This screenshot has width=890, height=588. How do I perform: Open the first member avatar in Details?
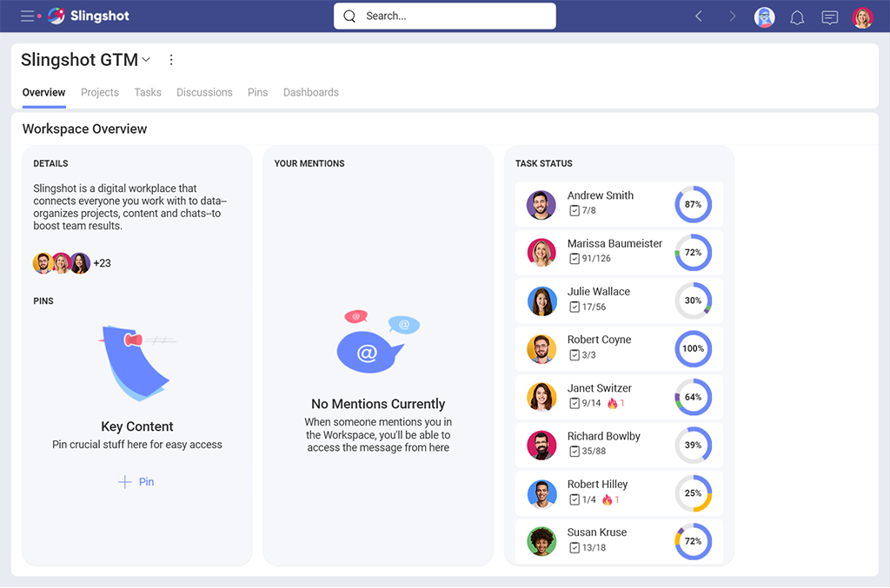tap(43, 263)
